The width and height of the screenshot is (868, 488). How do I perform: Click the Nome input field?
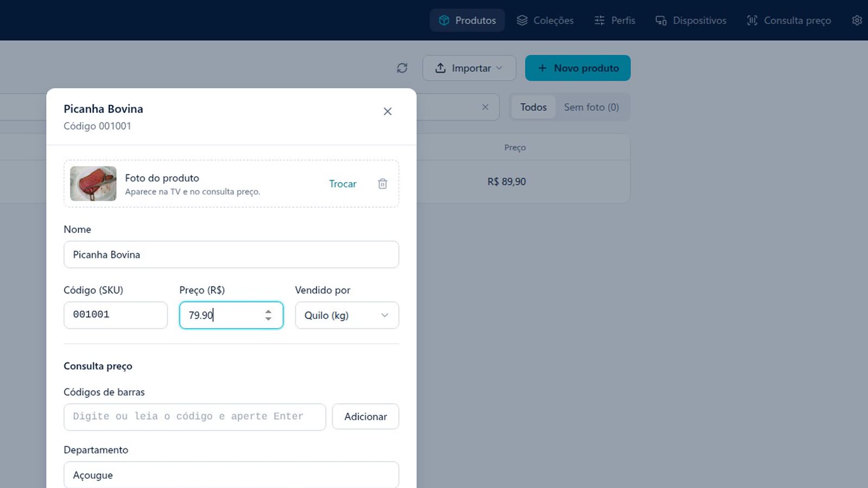click(x=231, y=254)
